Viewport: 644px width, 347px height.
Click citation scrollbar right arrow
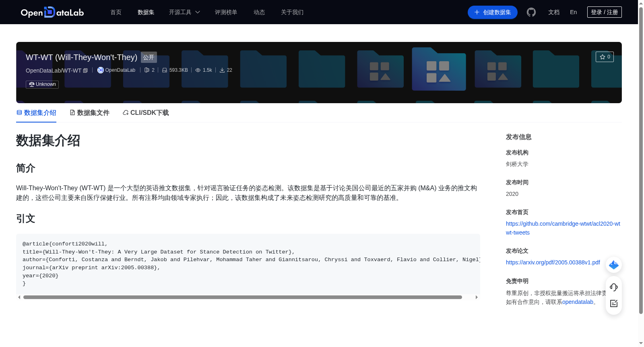tap(477, 297)
